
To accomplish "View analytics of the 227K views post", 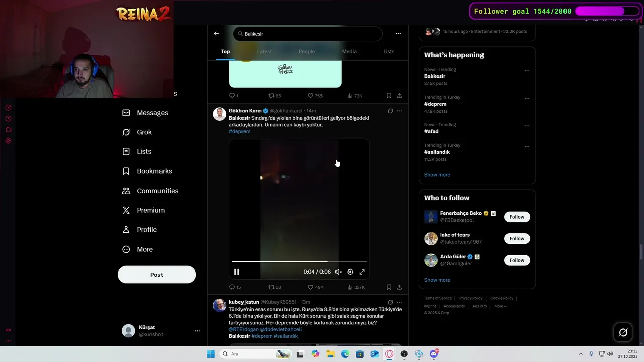I will 356,287.
